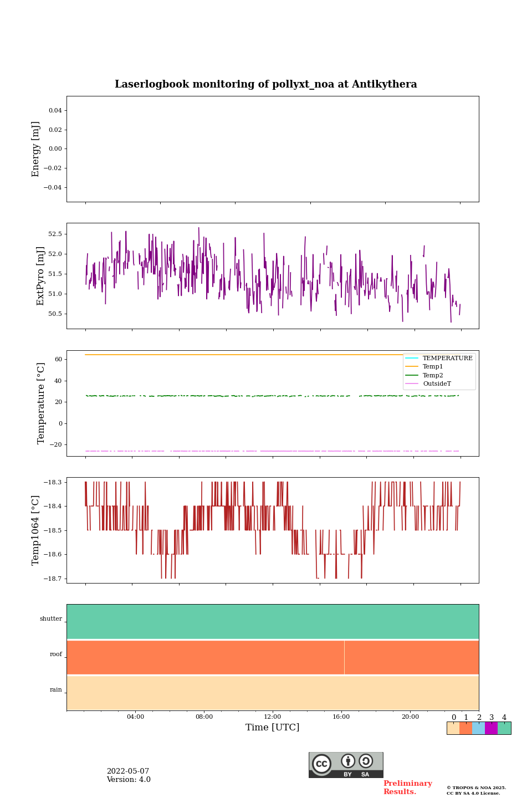Click the 'Time [UTC]' axis label
Viewport: 532px width, 798px height.
point(273,727)
